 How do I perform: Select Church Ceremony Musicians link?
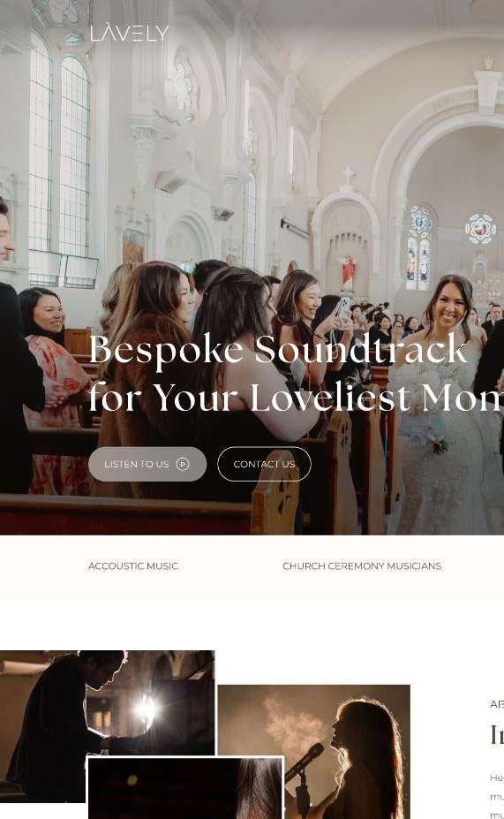coord(362,566)
